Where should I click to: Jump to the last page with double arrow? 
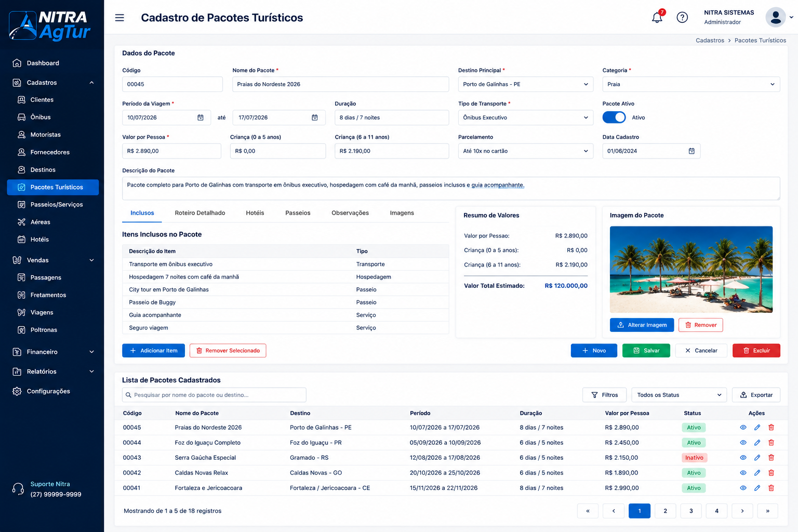click(767, 511)
